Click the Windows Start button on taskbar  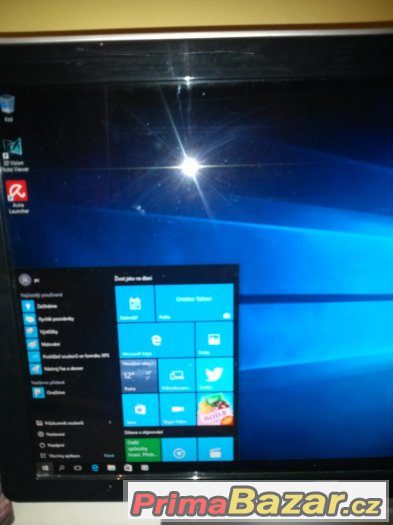point(45,468)
